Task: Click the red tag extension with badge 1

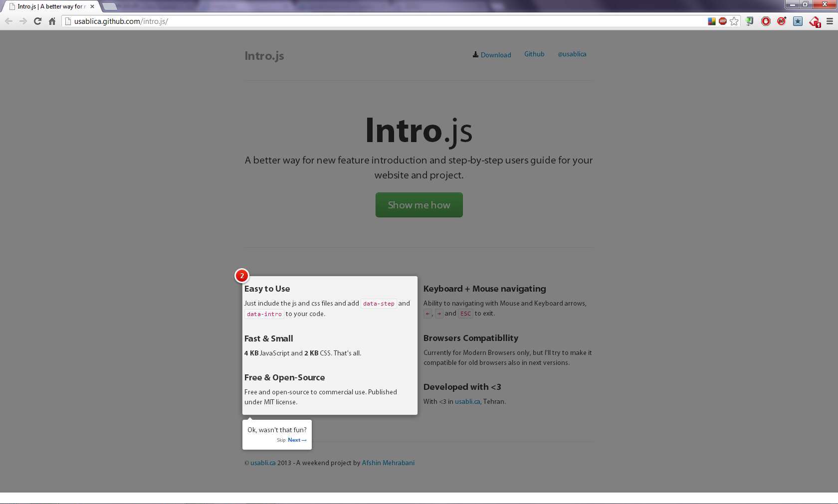Action: (x=815, y=22)
